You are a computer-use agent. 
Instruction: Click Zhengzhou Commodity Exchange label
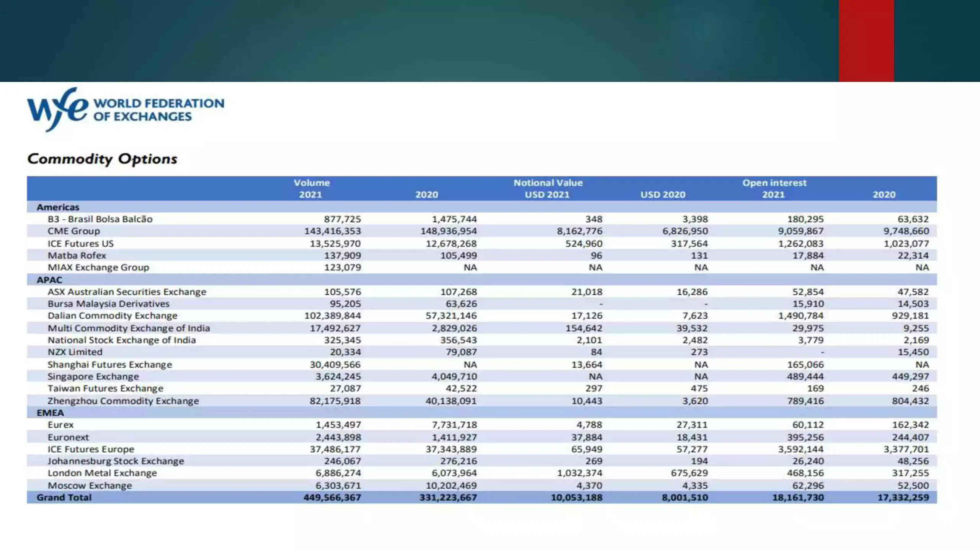[x=123, y=401]
